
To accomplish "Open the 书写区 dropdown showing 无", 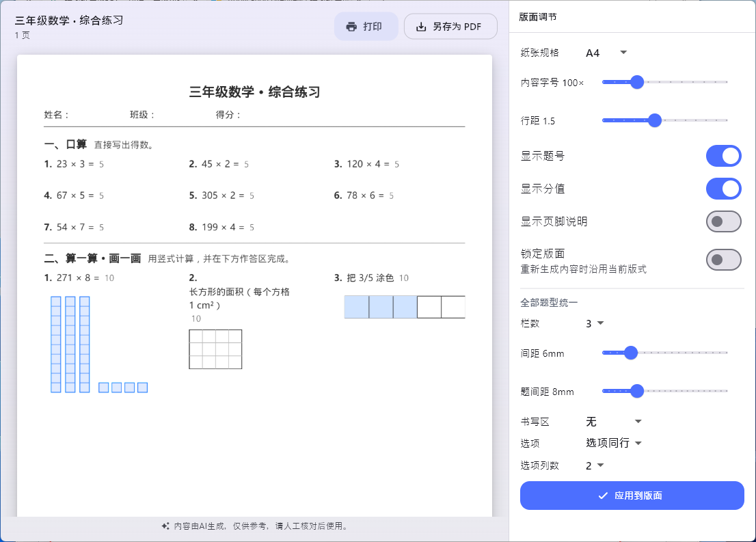I will click(x=613, y=422).
